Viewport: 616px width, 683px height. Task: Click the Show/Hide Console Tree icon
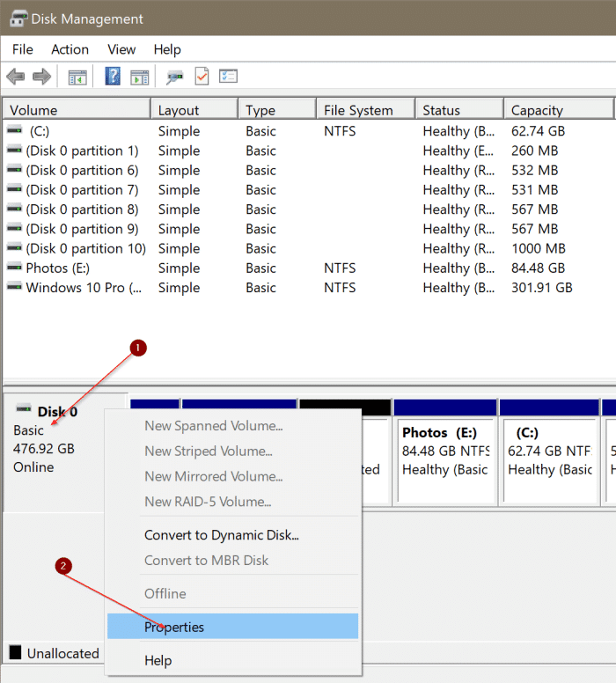(77, 77)
